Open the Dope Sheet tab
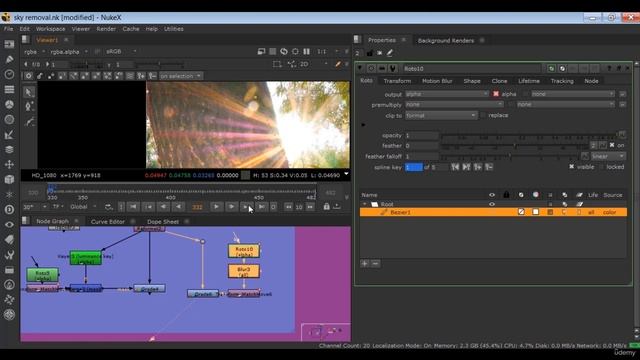This screenshot has height=360, width=640. pyautogui.click(x=163, y=222)
